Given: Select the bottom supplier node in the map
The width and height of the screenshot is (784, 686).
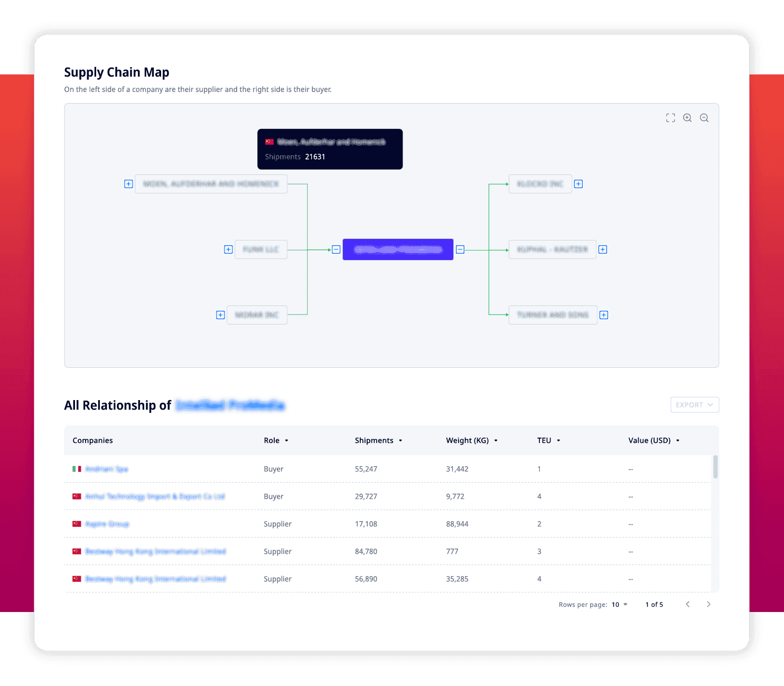Looking at the screenshot, I should [x=257, y=315].
